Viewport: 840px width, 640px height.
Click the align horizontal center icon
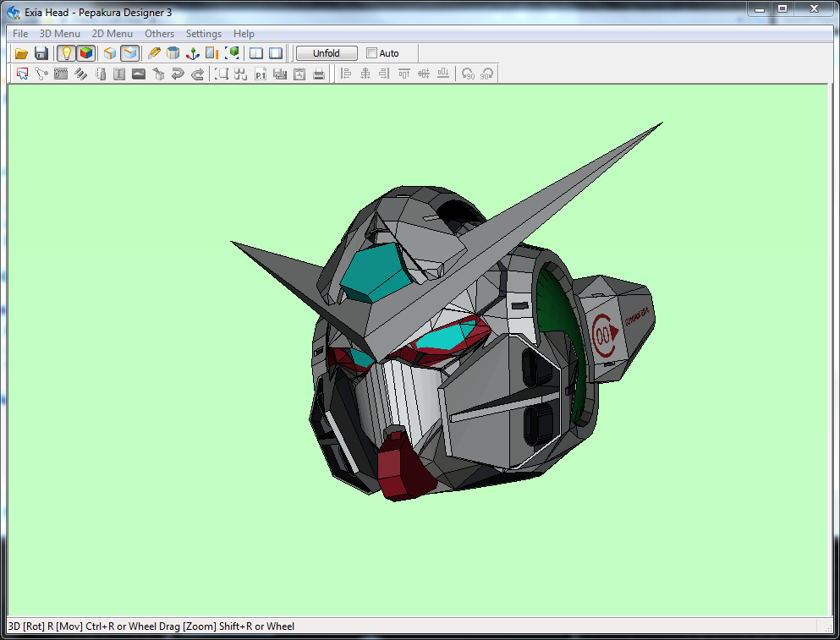coord(365,74)
